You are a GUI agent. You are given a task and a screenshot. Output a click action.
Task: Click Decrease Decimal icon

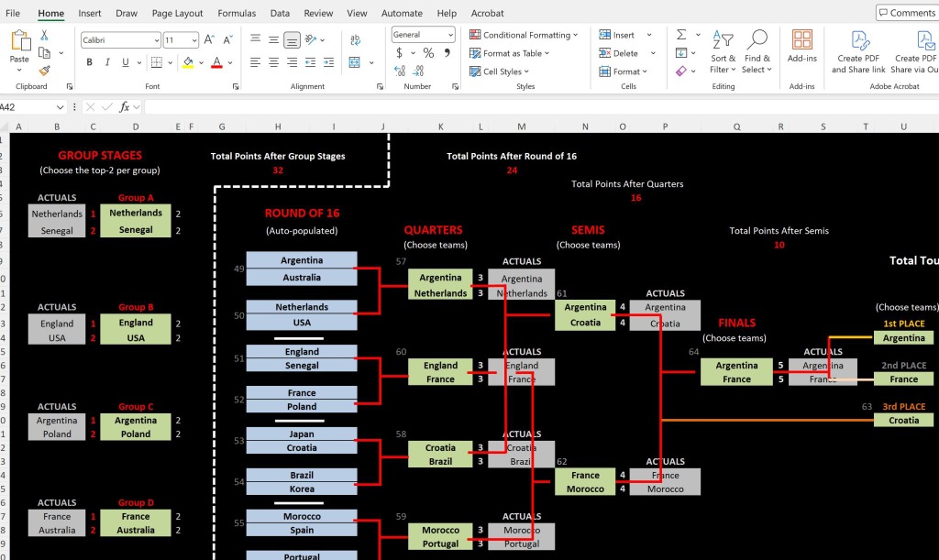coord(418,71)
